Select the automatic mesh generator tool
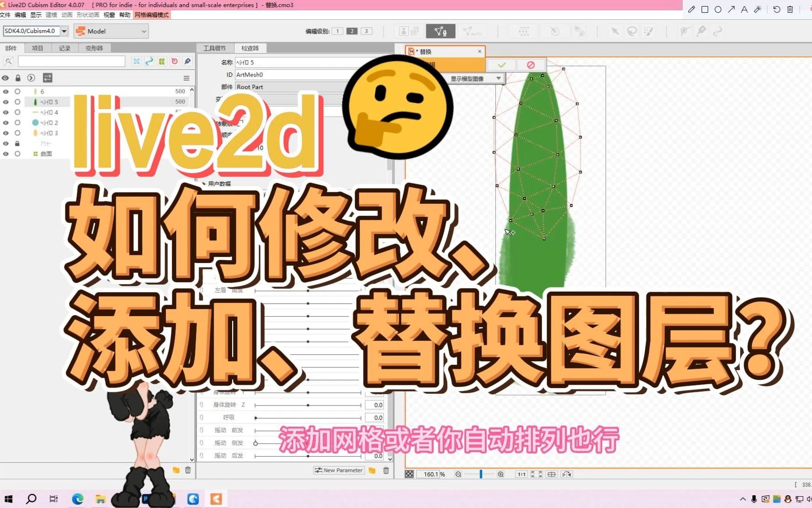 click(472, 31)
